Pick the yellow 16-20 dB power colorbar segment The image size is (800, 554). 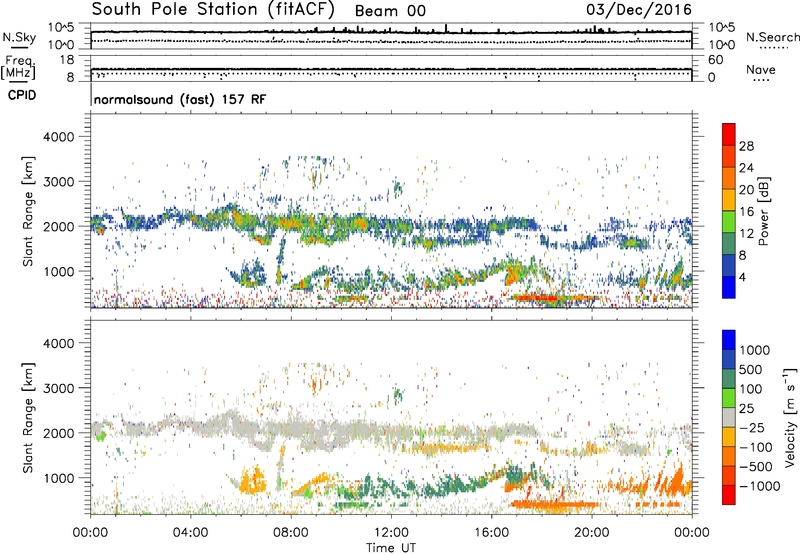729,200
